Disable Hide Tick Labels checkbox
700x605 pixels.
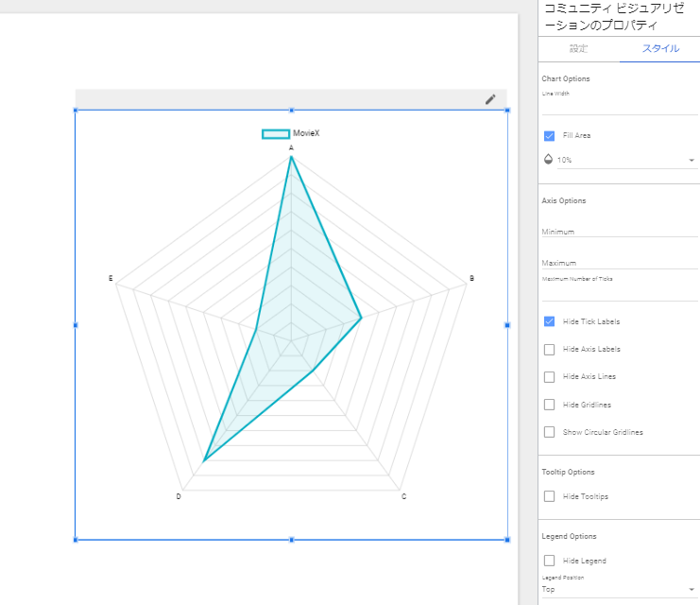coord(550,321)
